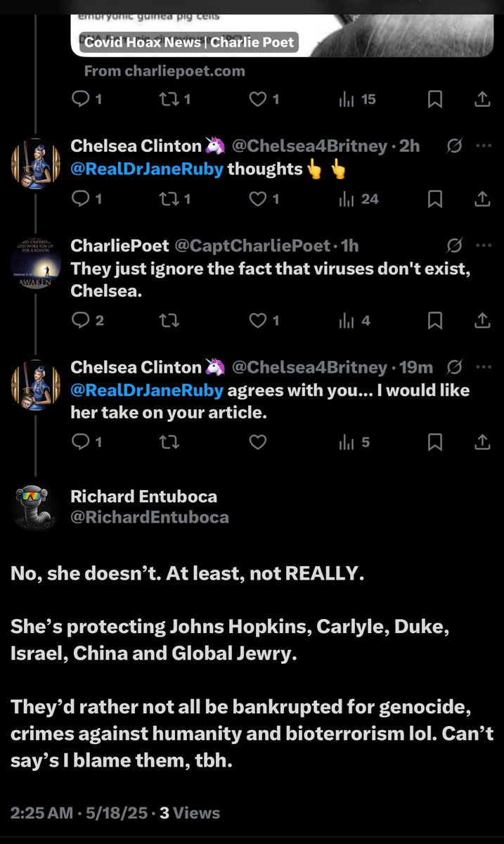View analytics showing 24 views
This screenshot has height=844, width=504.
[x=358, y=200]
